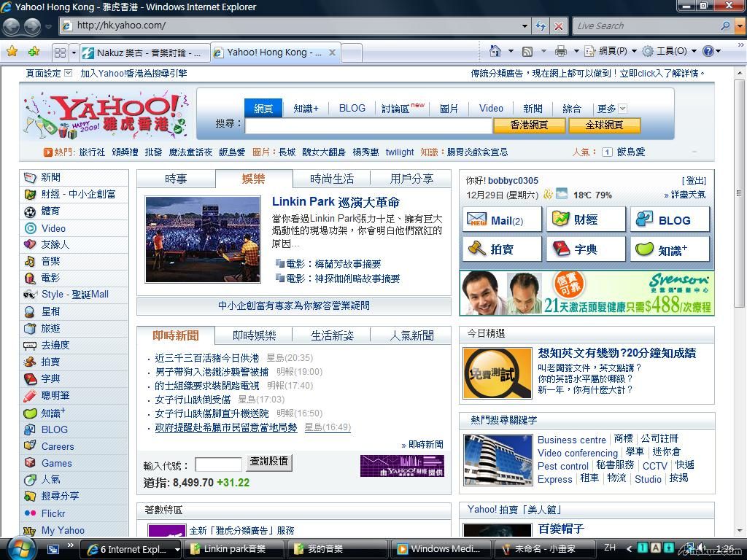The image size is (747, 560).
Task: Go to browser Home page icon
Action: [x=495, y=51]
